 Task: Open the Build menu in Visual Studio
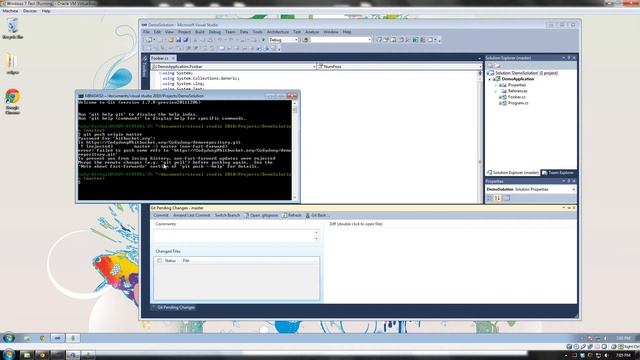click(x=200, y=32)
